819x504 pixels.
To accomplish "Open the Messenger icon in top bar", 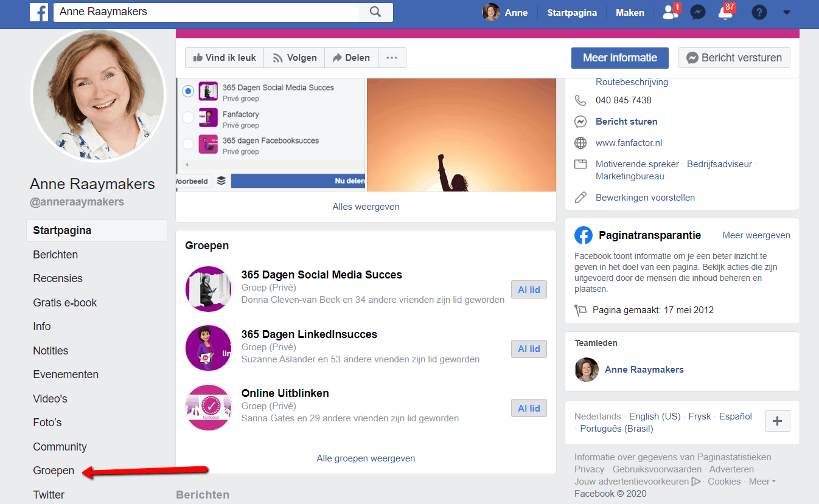I will coord(698,13).
